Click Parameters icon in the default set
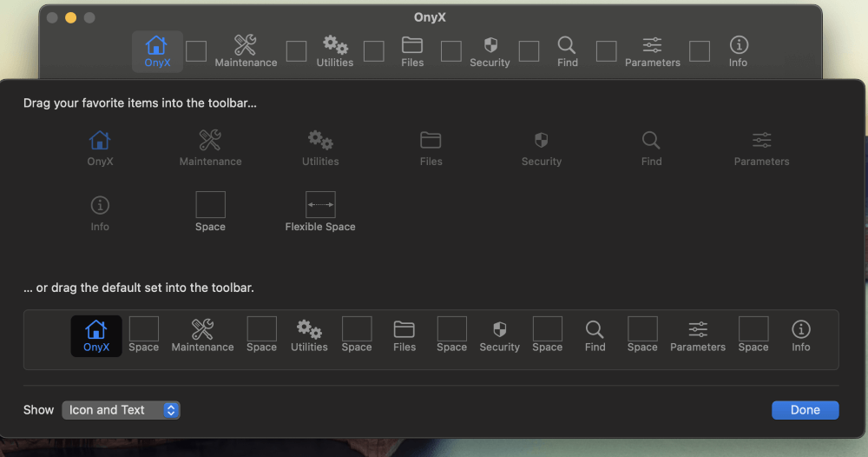Image resolution: width=868 pixels, height=457 pixels. pyautogui.click(x=698, y=336)
